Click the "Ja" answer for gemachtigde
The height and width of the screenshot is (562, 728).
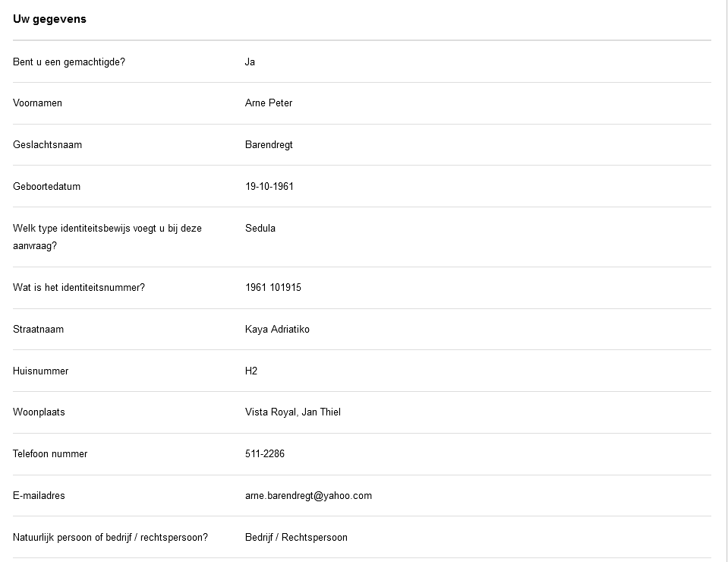250,62
